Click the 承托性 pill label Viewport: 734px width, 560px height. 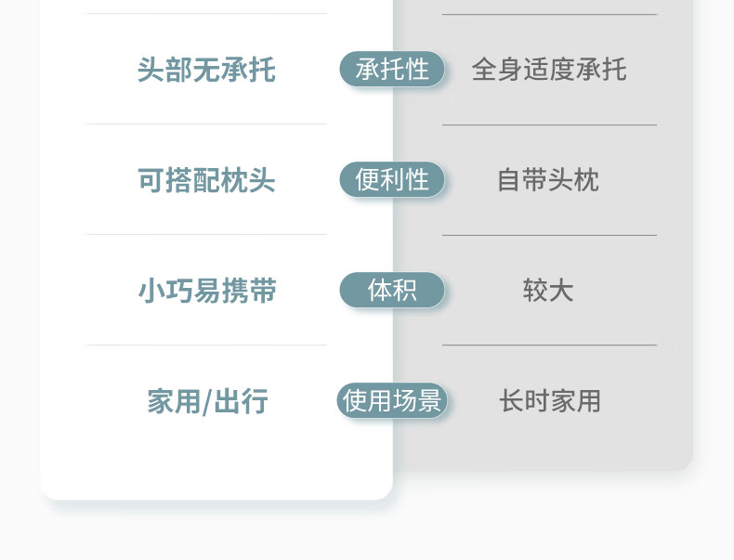pos(392,70)
